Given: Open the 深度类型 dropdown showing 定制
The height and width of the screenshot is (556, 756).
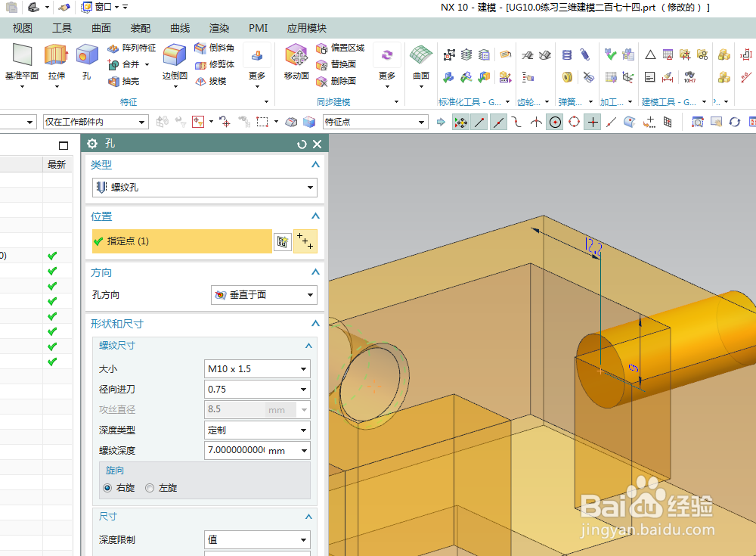Looking at the screenshot, I should (x=257, y=430).
